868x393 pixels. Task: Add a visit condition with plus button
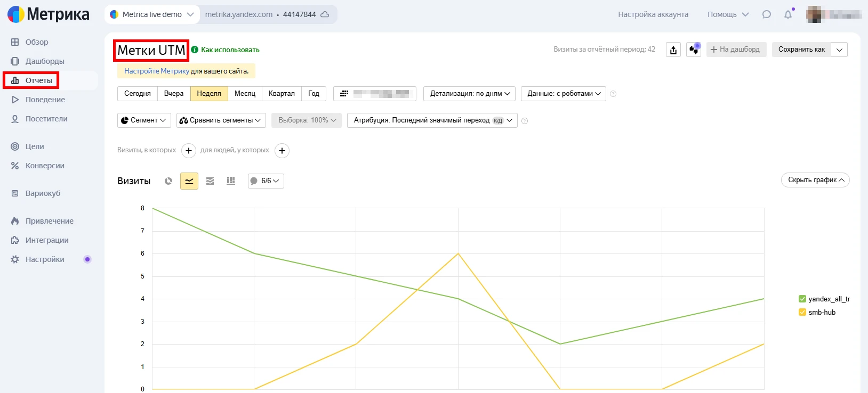[189, 151]
